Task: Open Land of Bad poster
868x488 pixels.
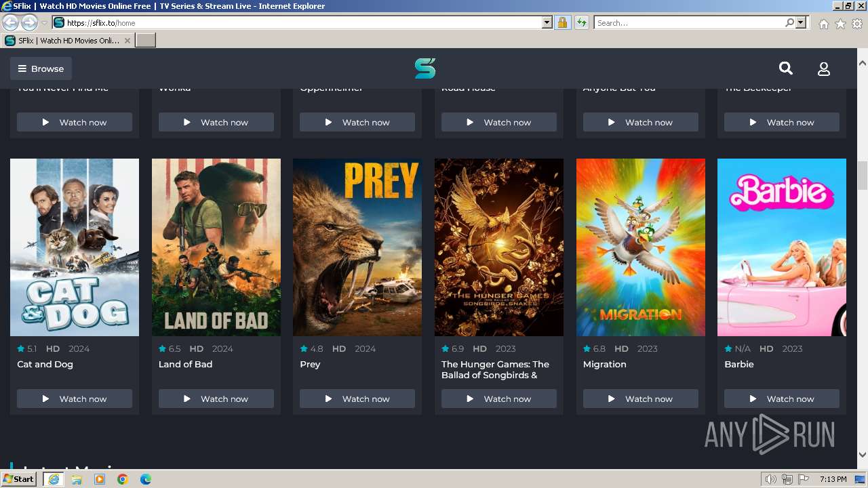Action: click(216, 247)
